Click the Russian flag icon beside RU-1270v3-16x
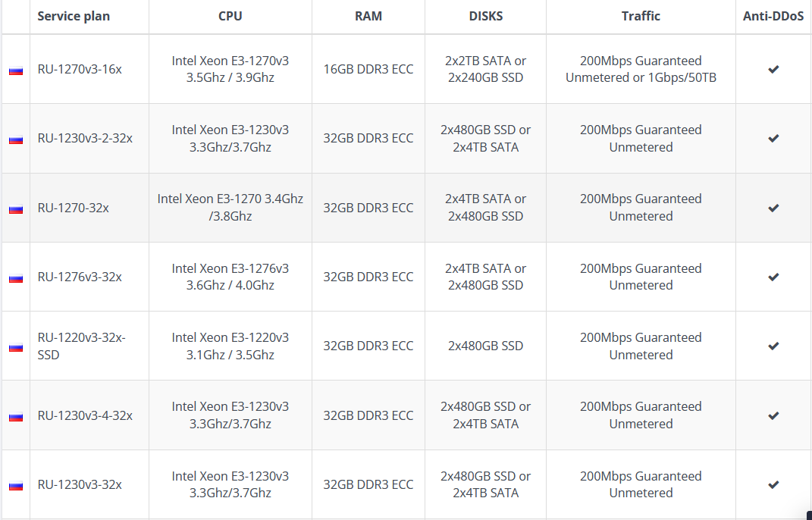 click(x=16, y=70)
